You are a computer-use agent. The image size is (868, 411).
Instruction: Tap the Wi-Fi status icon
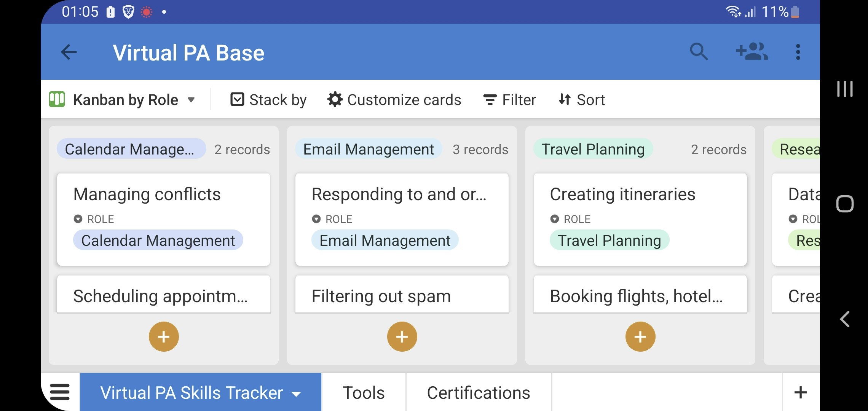click(733, 12)
